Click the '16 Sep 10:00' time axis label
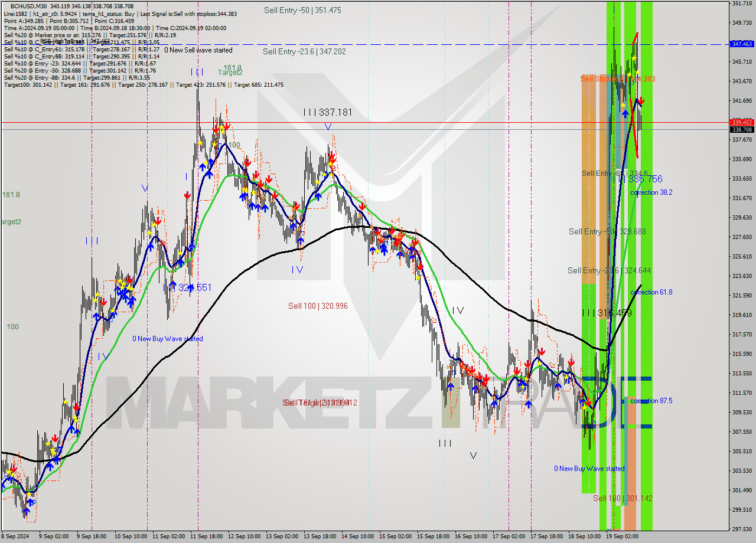This screenshot has height=543, width=756. [471, 537]
